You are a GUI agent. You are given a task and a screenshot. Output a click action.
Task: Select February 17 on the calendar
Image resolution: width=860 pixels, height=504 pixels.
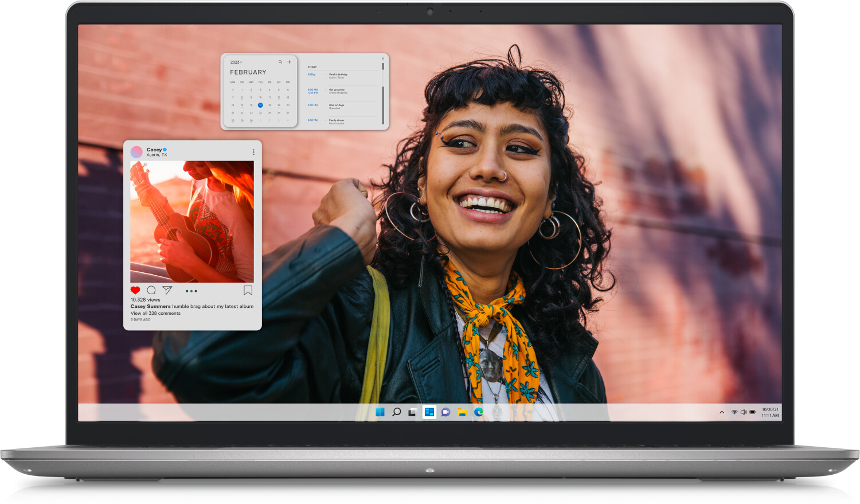[x=260, y=105]
